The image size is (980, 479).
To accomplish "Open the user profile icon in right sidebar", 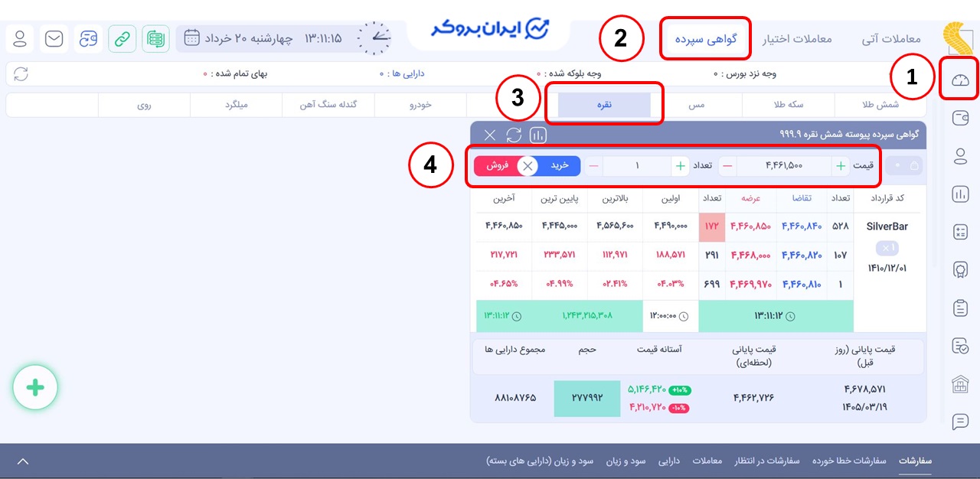I will tap(960, 157).
